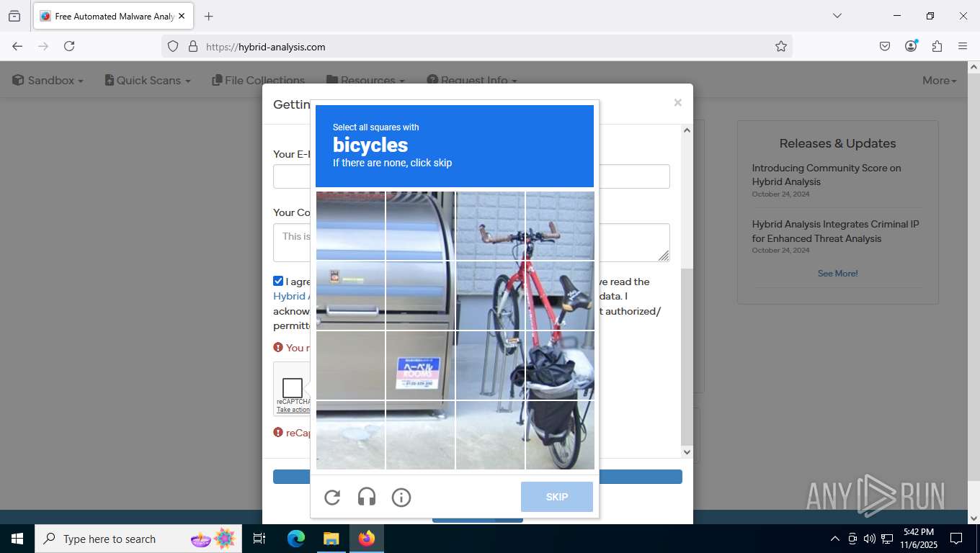Switch to Firefox in taskbar
This screenshot has width=980, height=553.
tap(367, 539)
